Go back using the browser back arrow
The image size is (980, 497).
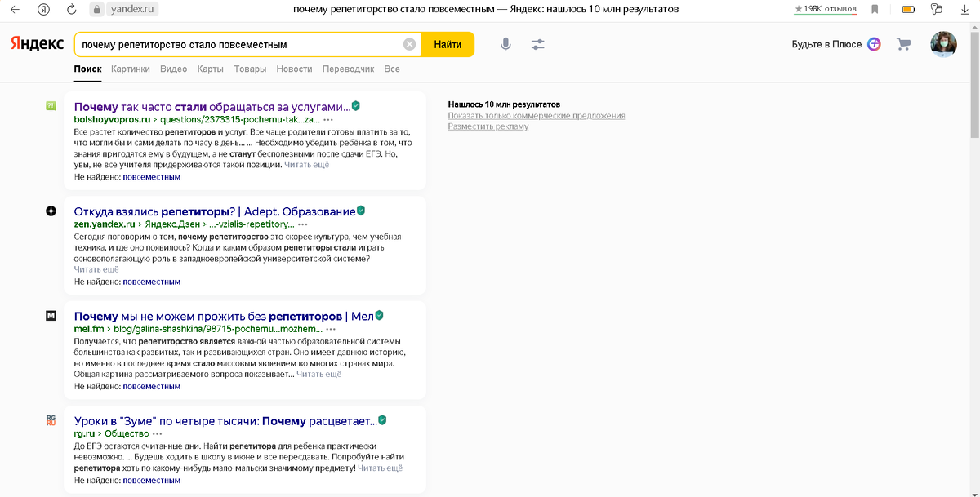[x=15, y=9]
